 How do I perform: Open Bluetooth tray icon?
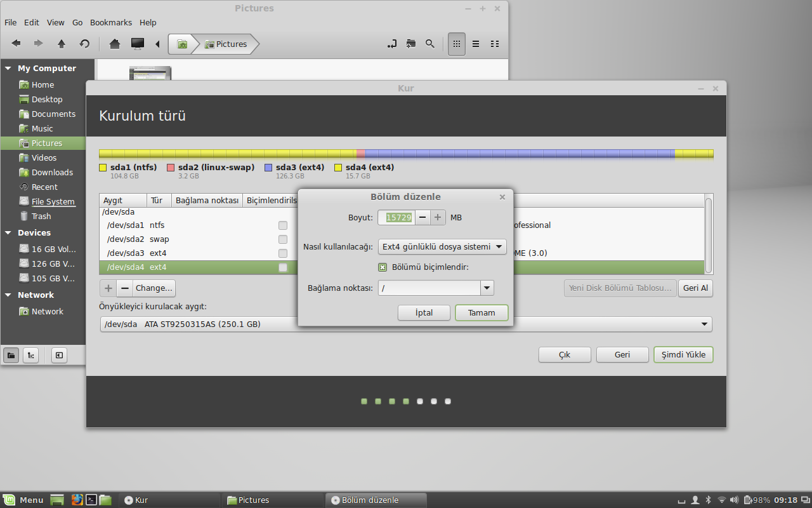click(x=708, y=500)
